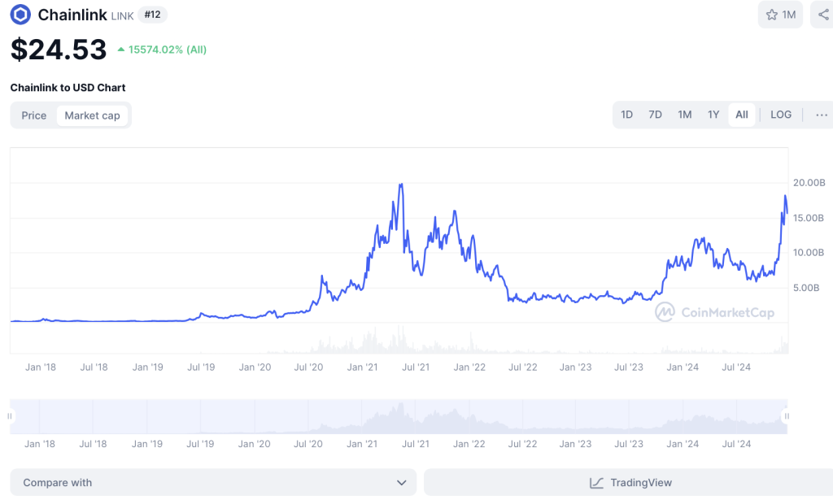The width and height of the screenshot is (833, 504).
Task: Click the 15.00B axis label
Action: (x=809, y=218)
